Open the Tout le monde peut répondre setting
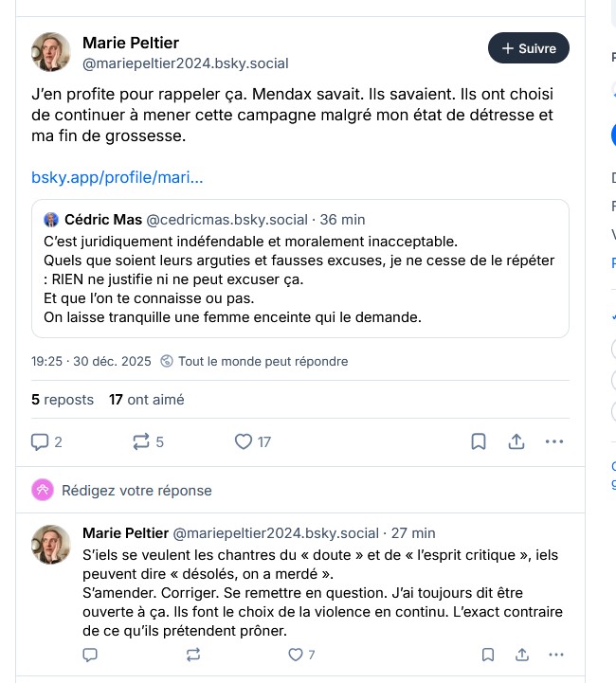This screenshot has width=616, height=683. 254,361
